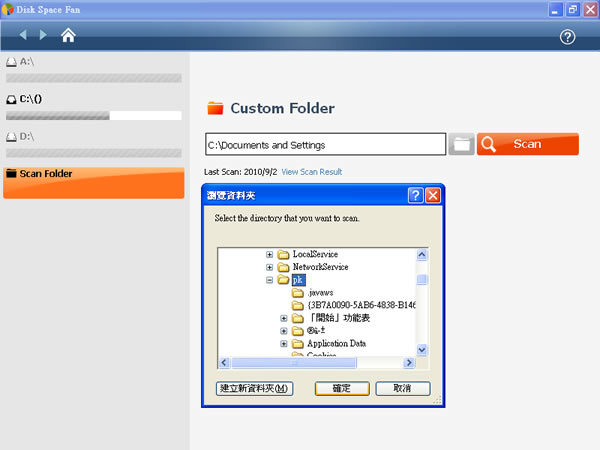The image size is (600, 450).
Task: Click the open pk folder icon
Action: pyautogui.click(x=283, y=280)
